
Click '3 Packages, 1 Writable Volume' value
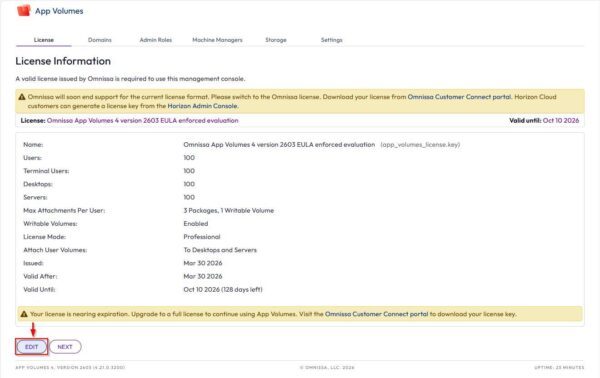click(x=229, y=210)
